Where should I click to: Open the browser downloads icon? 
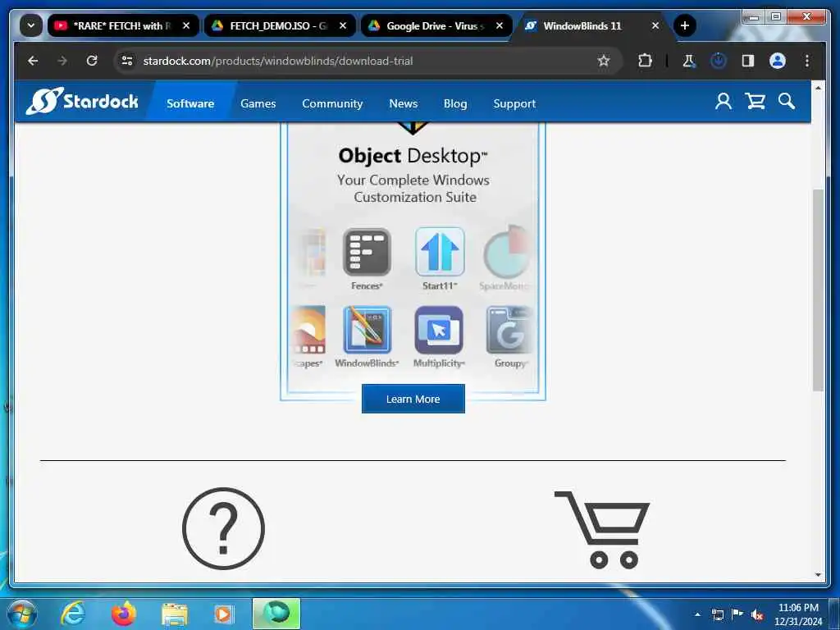[719, 61]
